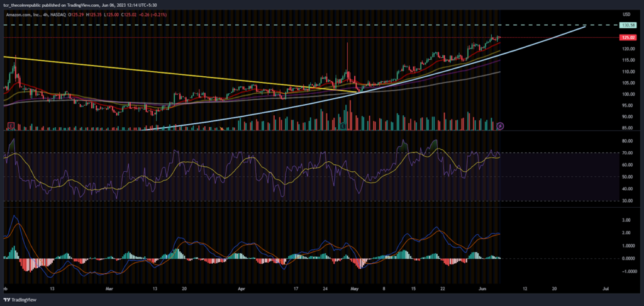Click the 105.00 price axis value

pyautogui.click(x=628, y=82)
